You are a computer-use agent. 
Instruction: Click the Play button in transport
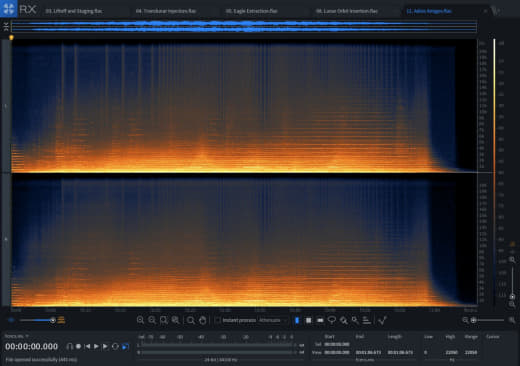pyautogui.click(x=96, y=347)
